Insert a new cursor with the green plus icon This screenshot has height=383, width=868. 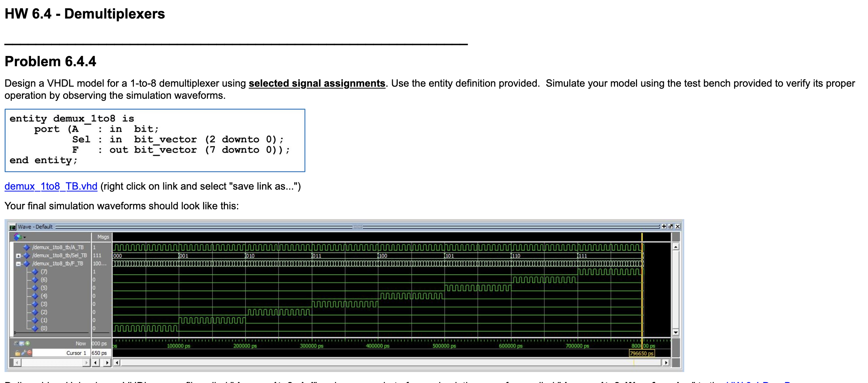pos(28,343)
